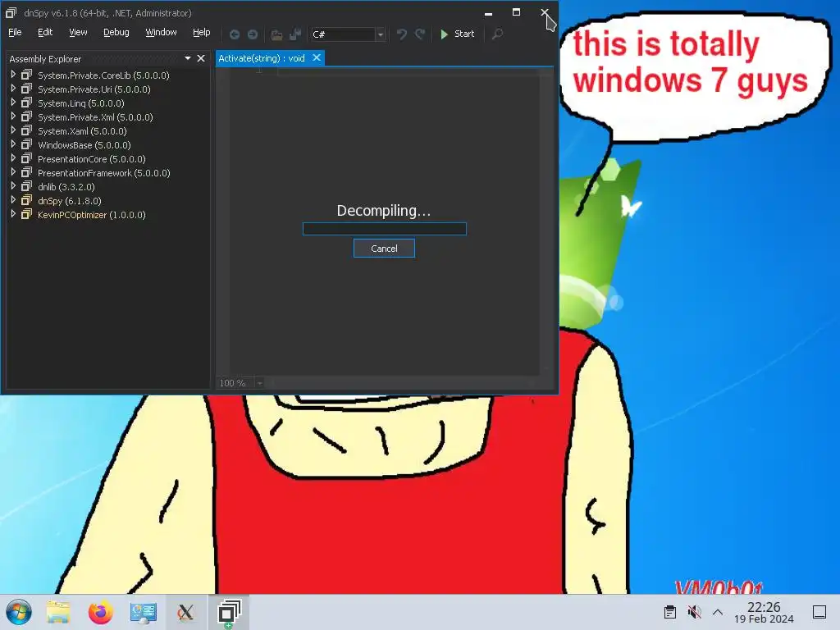Select dnlib (3.3.2.0) assembly
Image resolution: width=840 pixels, height=630 pixels.
tap(66, 187)
